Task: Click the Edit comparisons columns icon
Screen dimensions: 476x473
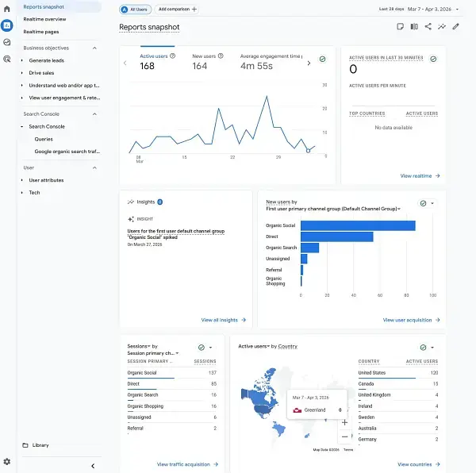Action: coord(414,26)
